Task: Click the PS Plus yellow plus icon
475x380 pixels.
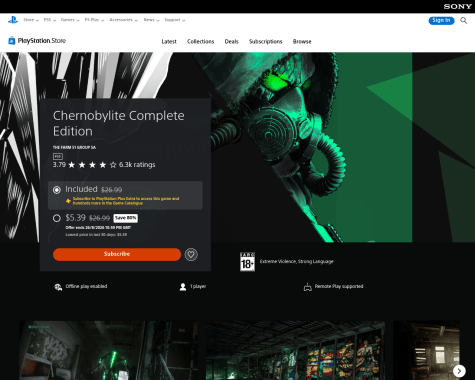Action: coord(68,201)
